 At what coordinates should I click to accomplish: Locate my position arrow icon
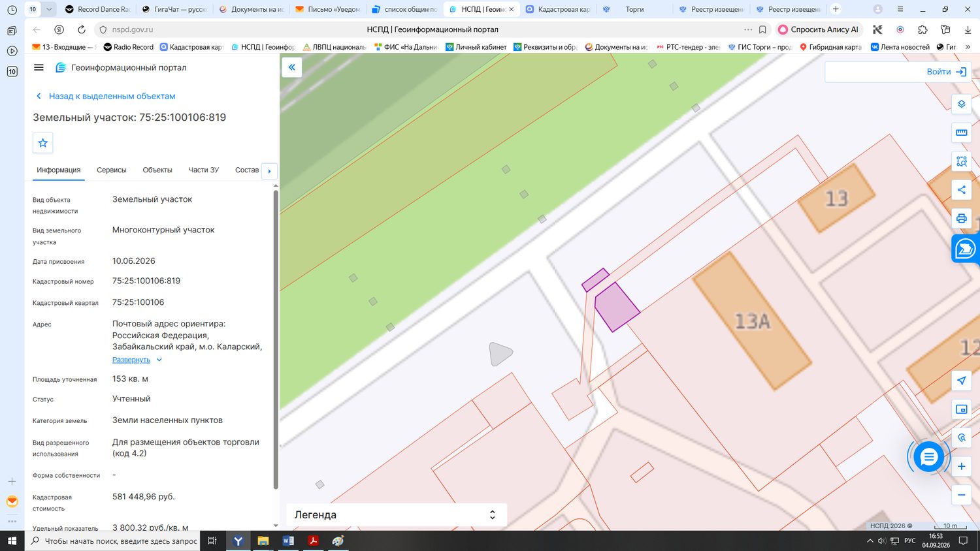961,381
